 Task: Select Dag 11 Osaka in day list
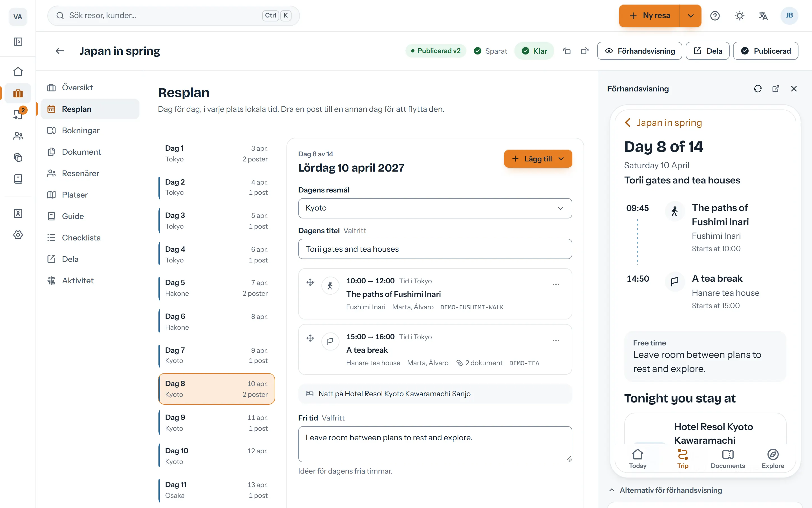pyautogui.click(x=217, y=490)
